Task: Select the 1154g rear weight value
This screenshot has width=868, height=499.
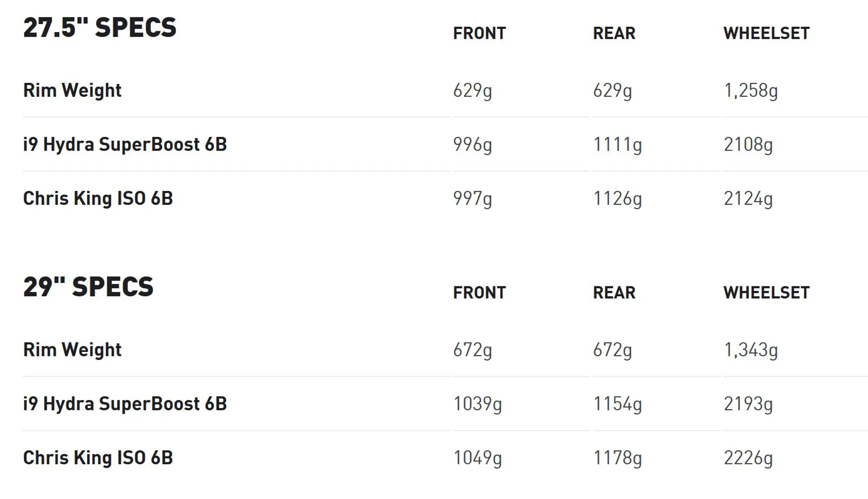Action: [618, 404]
